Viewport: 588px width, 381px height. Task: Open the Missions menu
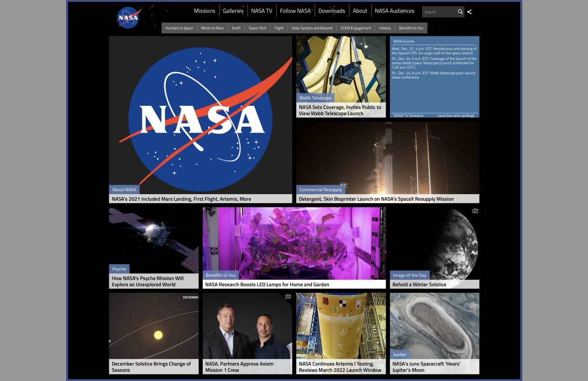(x=204, y=11)
